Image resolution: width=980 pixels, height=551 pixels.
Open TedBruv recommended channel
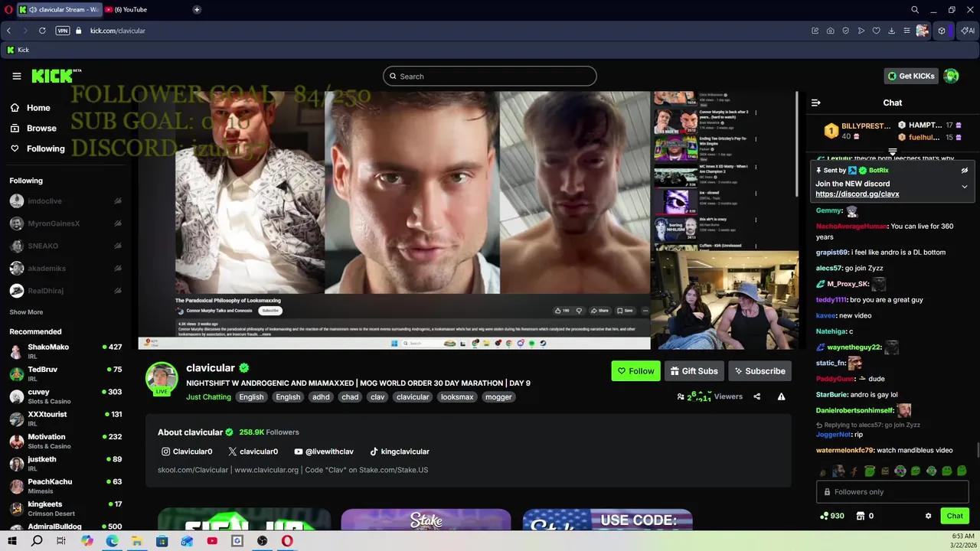point(66,373)
